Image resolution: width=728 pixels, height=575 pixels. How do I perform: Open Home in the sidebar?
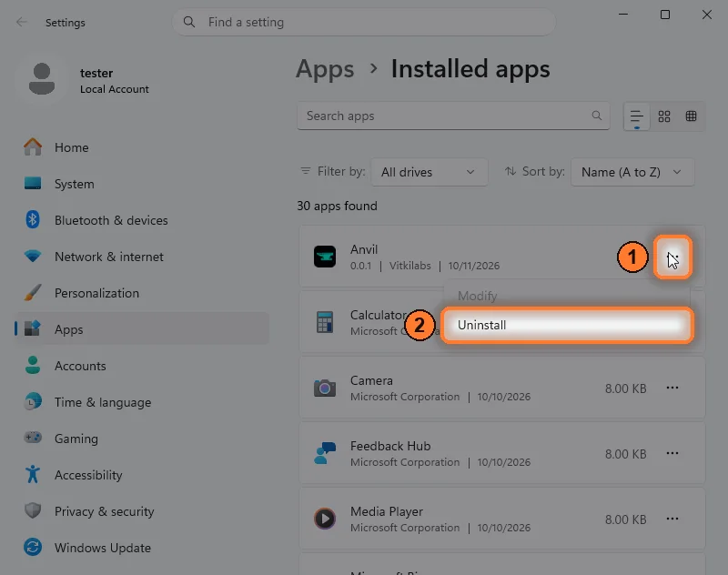pyautogui.click(x=142, y=147)
